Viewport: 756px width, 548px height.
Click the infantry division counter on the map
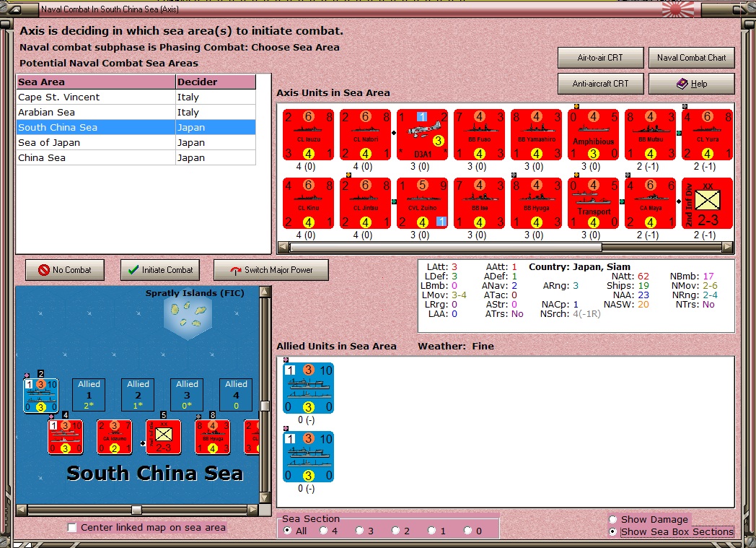point(164,437)
